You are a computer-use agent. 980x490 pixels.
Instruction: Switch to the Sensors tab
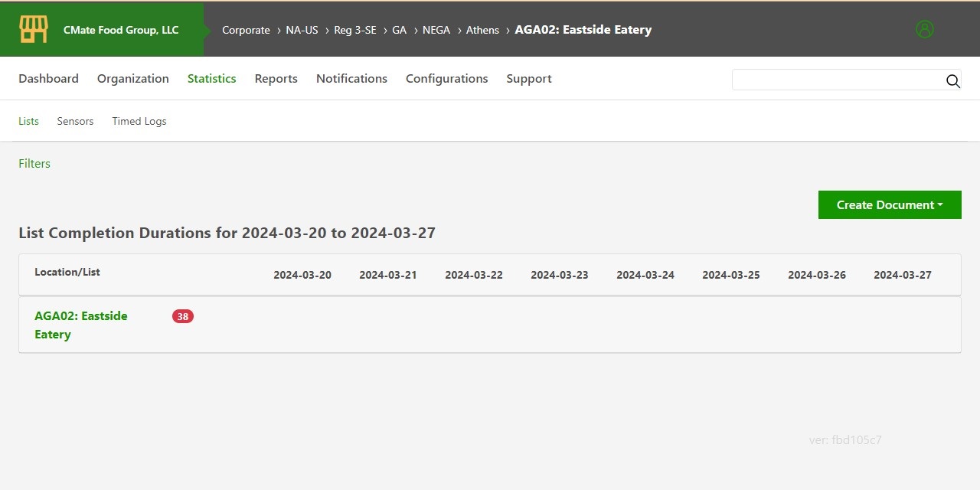click(x=75, y=121)
